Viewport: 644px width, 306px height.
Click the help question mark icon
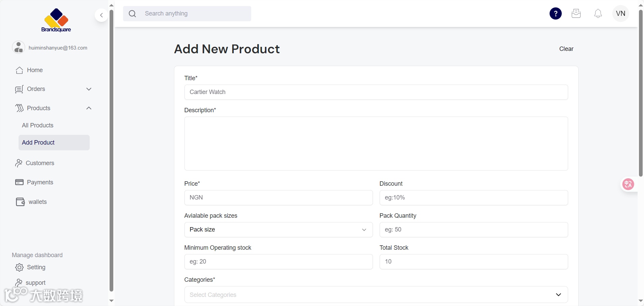pyautogui.click(x=555, y=13)
